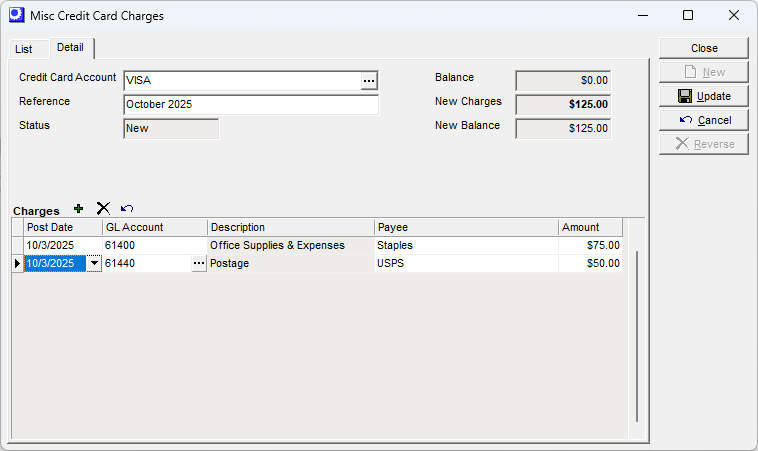This screenshot has height=451, width=758.
Task: Open the GL Account 61440 lookup ellipsis
Action: click(x=199, y=263)
